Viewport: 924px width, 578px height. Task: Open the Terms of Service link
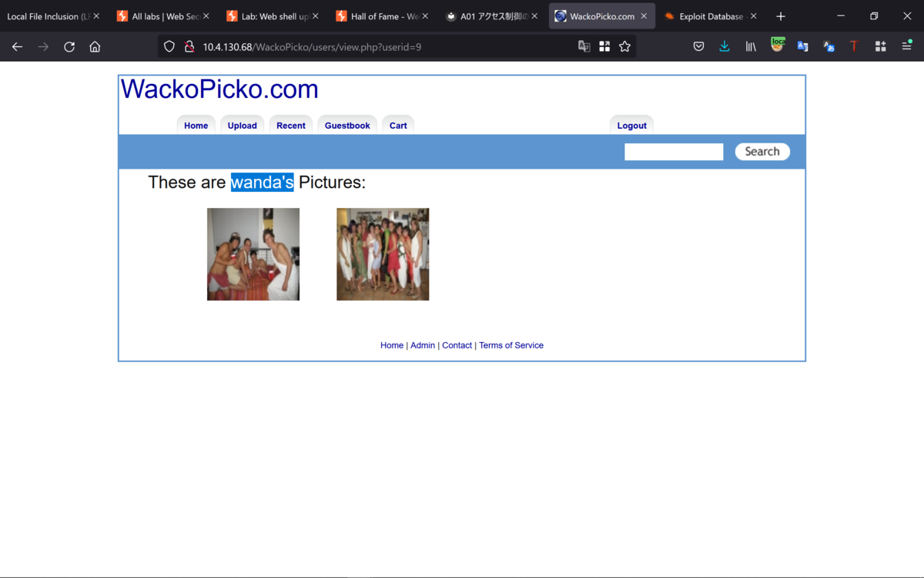click(x=511, y=345)
